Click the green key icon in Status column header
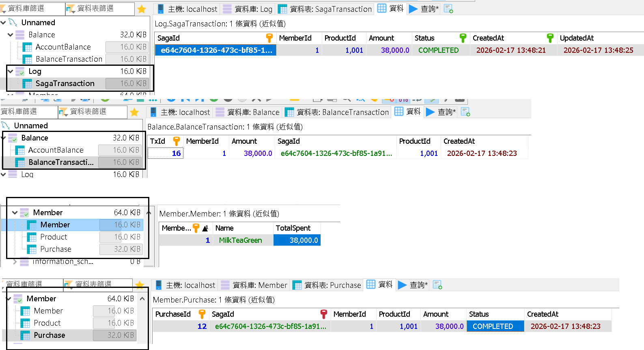 coord(463,38)
